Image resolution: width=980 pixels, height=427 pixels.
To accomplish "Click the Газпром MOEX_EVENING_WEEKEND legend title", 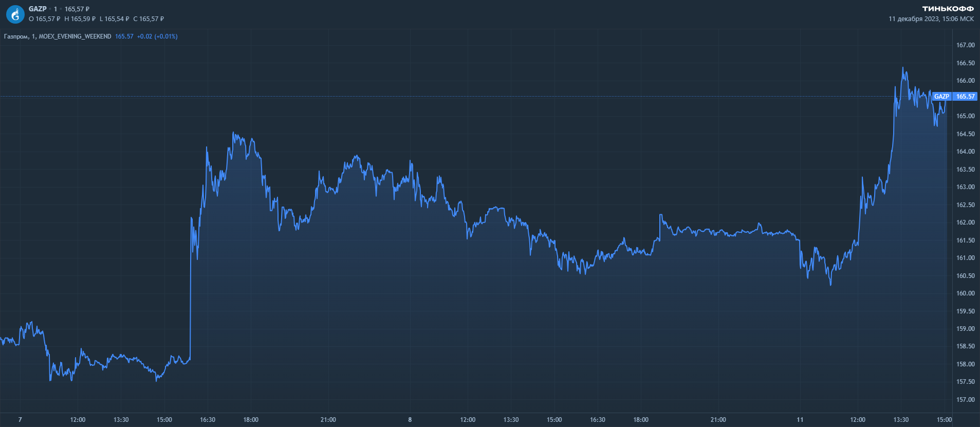I will pos(58,36).
